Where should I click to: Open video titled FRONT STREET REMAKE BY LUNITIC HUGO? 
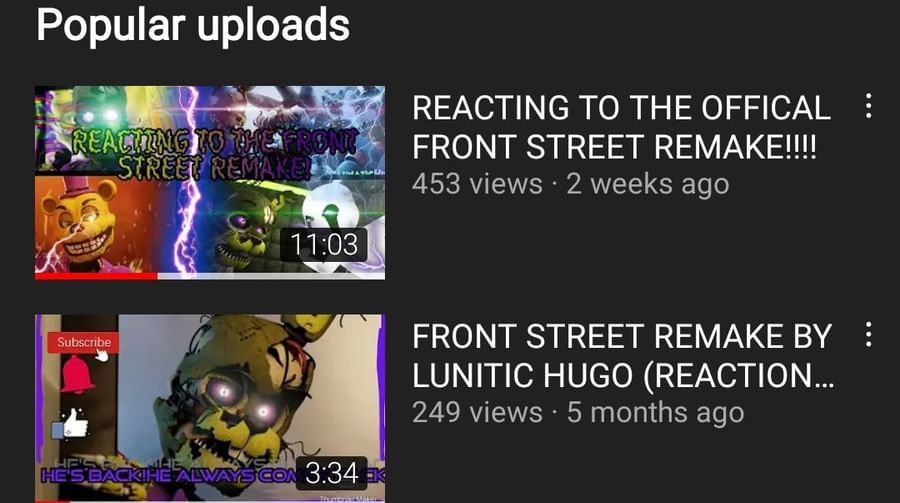tap(623, 355)
